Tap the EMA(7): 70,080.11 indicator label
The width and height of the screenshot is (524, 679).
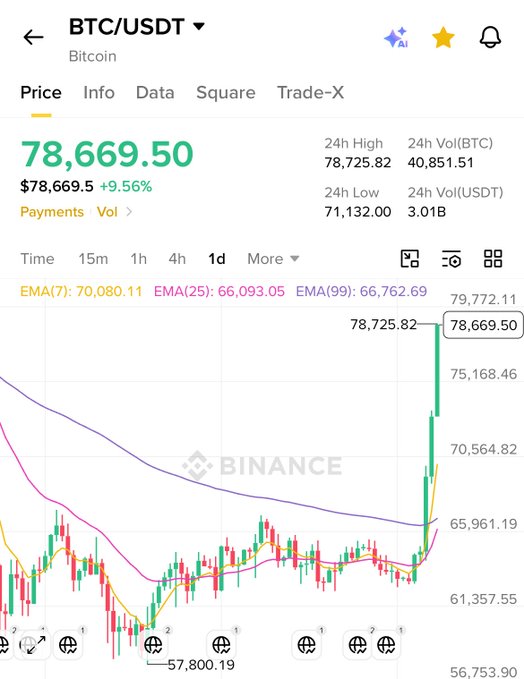point(81,291)
